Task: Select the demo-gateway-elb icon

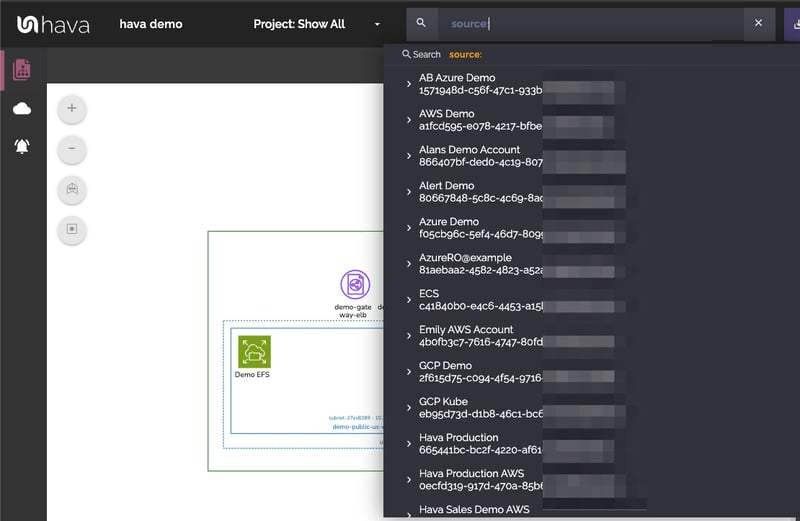Action: (x=355, y=284)
